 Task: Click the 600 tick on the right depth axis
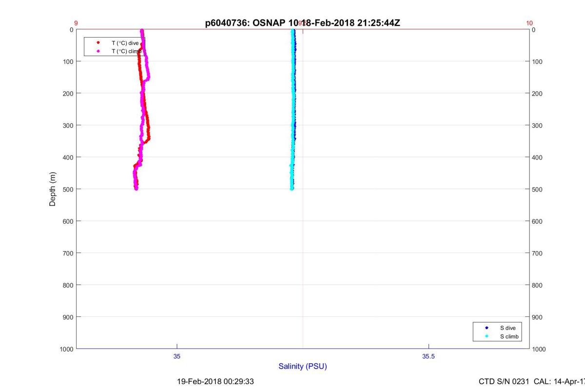pos(537,221)
